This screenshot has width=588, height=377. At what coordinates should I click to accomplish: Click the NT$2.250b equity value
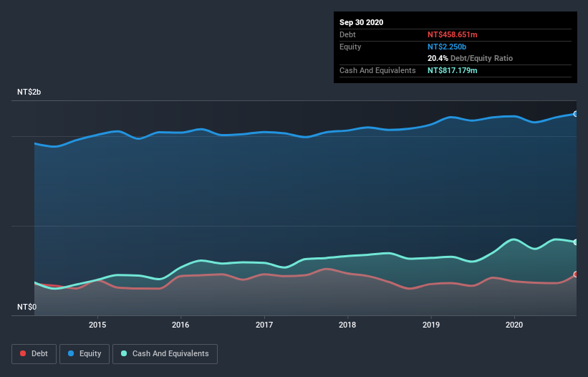pyautogui.click(x=447, y=47)
